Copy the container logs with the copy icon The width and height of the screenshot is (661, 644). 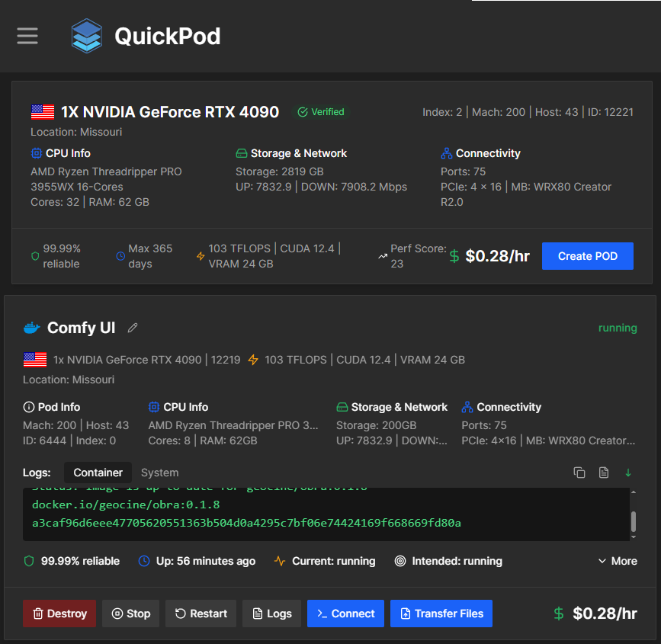(579, 473)
